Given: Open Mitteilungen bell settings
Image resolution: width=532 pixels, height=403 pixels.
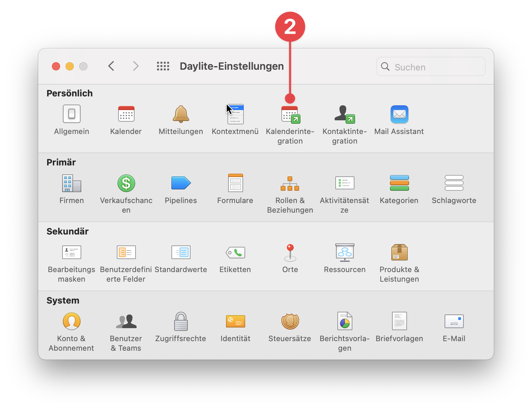Looking at the screenshot, I should coord(181,115).
